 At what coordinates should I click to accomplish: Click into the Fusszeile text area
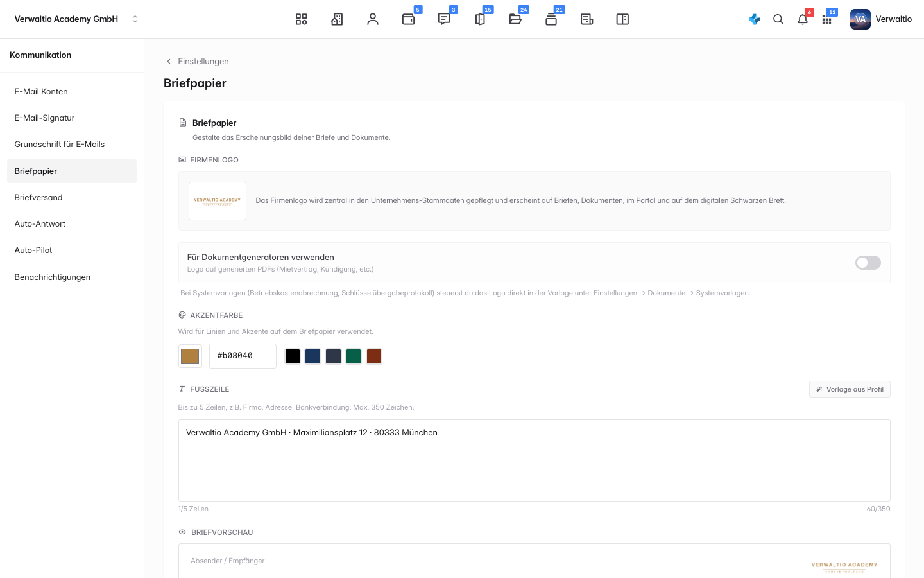[x=535, y=460]
